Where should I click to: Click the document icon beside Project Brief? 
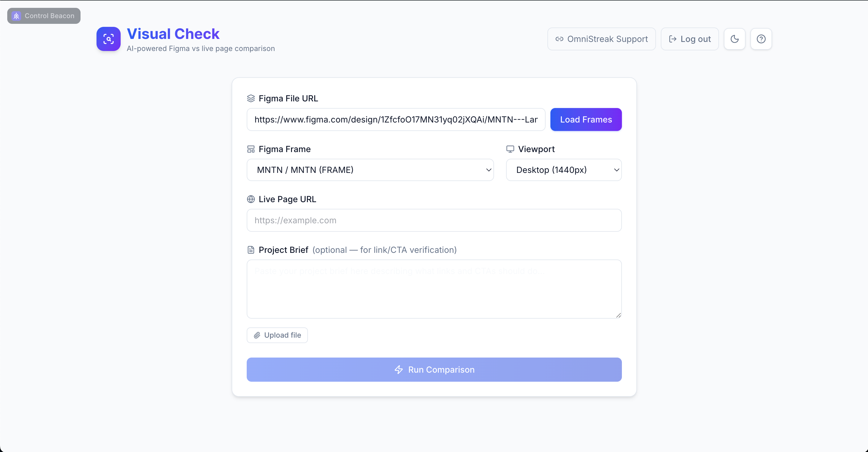pyautogui.click(x=251, y=250)
